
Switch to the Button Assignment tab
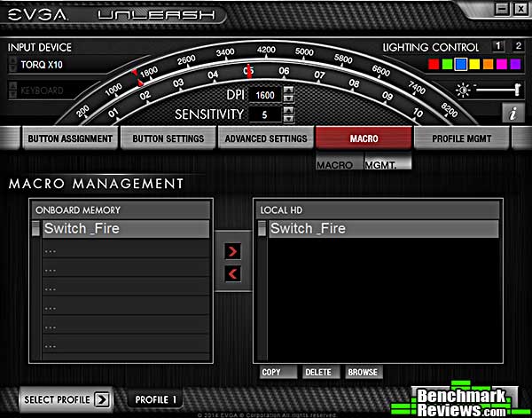[70, 138]
